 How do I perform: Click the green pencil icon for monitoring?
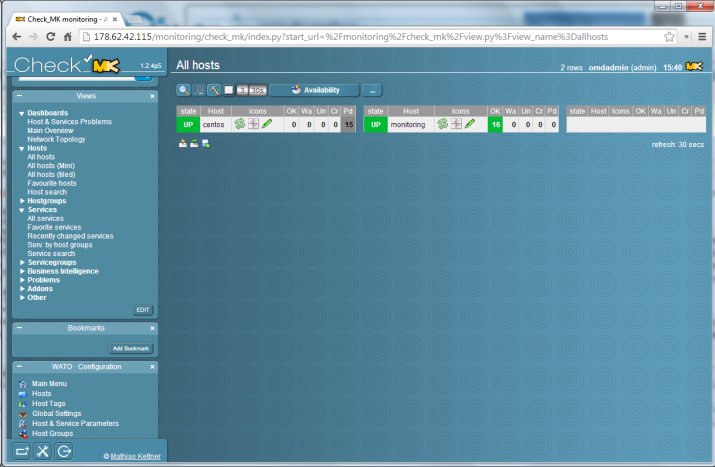point(470,124)
